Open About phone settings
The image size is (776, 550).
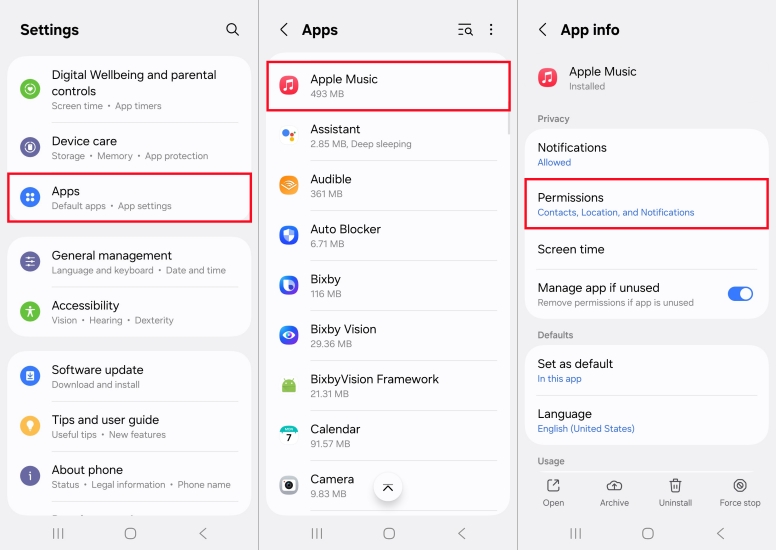tap(130, 476)
